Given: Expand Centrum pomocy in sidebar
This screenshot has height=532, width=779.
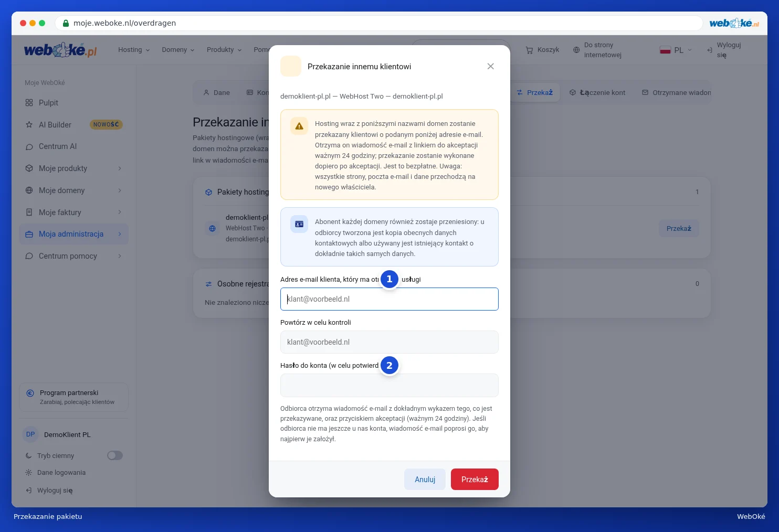Looking at the screenshot, I should (73, 256).
